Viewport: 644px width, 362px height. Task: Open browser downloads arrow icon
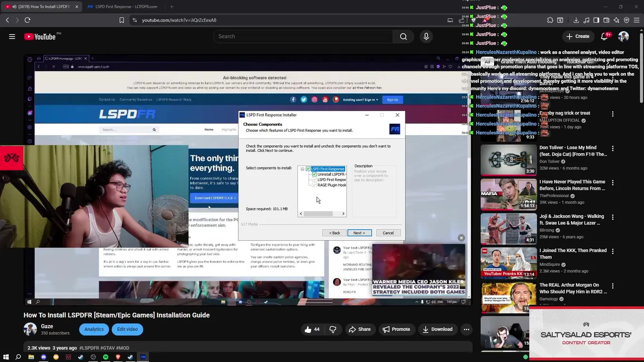[x=576, y=20]
